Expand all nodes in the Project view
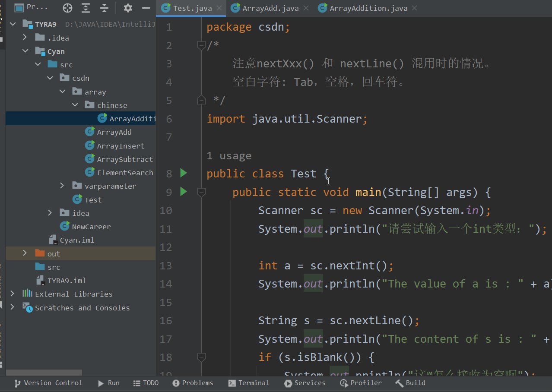Screen dimensions: 552x392 point(85,7)
